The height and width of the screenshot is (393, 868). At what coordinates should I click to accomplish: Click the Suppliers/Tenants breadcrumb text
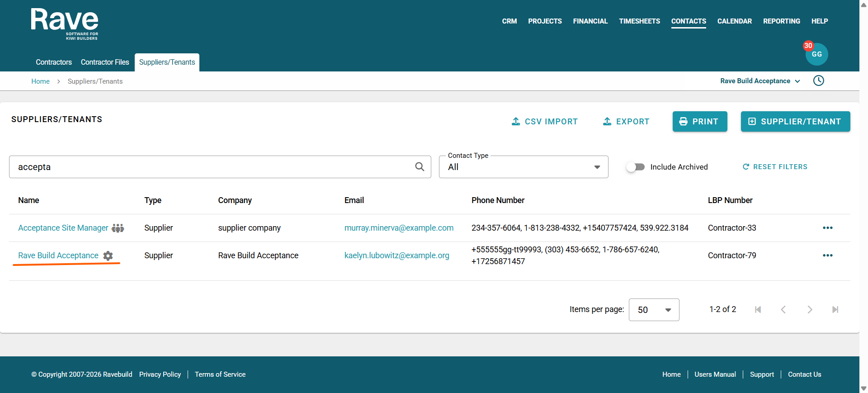click(x=95, y=81)
